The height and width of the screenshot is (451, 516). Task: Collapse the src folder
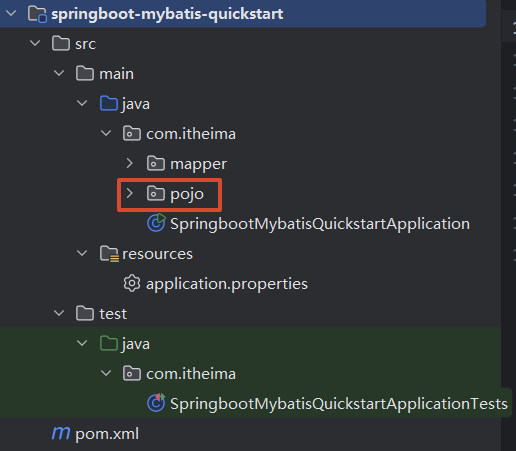tap(35, 43)
